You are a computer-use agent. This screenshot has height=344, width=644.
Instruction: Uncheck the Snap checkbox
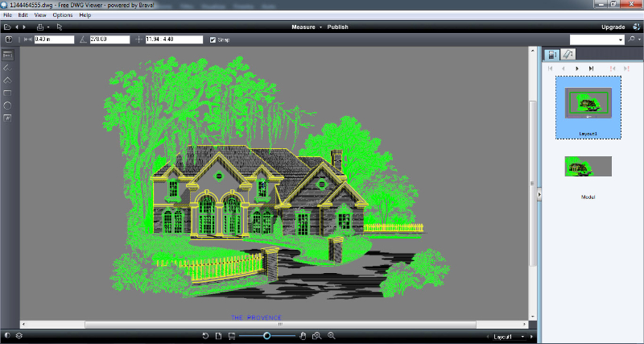pos(213,39)
